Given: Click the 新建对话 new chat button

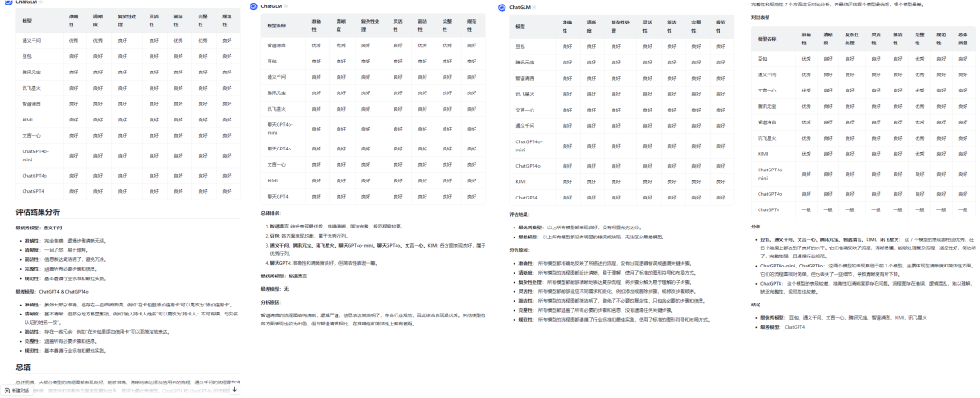Looking at the screenshot, I should (x=16, y=389).
